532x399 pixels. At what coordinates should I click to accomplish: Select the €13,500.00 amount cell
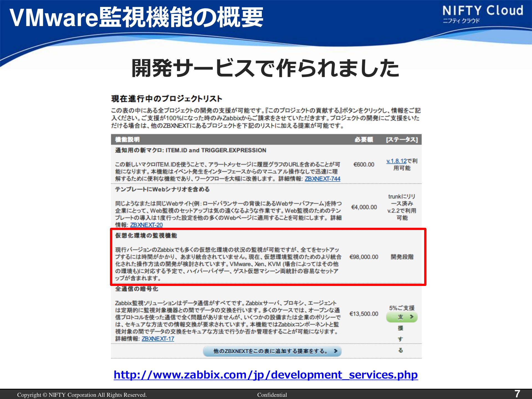click(364, 314)
